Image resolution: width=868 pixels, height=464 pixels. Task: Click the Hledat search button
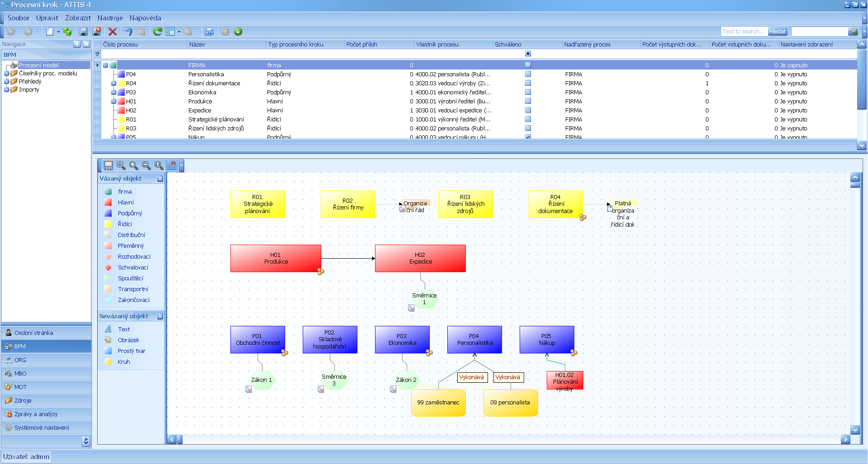coord(777,31)
